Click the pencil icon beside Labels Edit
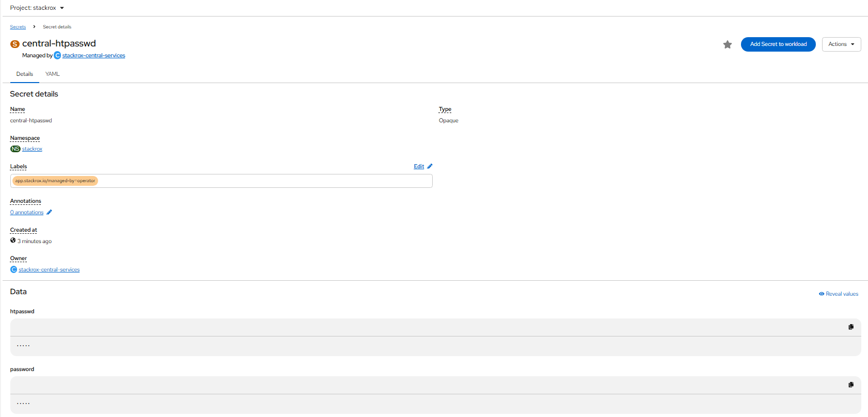Screen dimensions: 868x417 (430, 166)
